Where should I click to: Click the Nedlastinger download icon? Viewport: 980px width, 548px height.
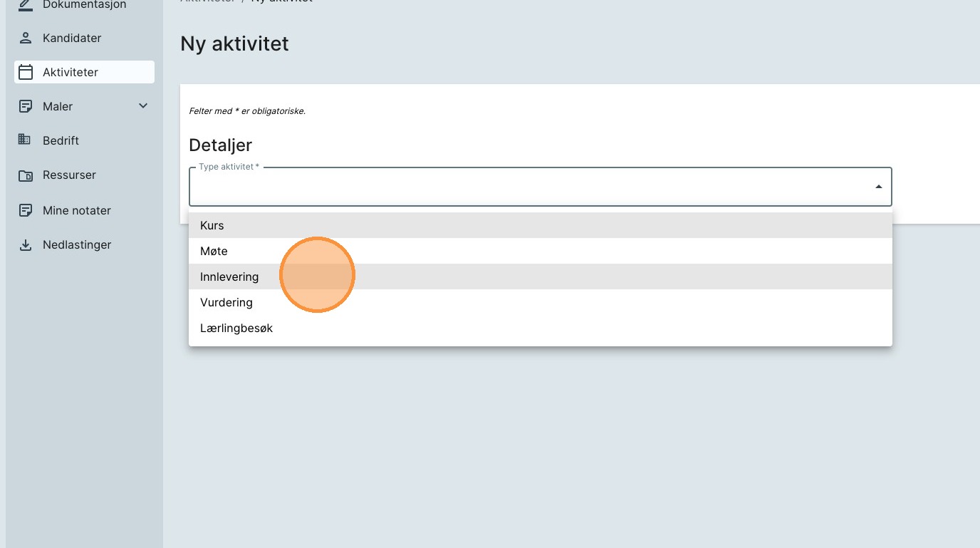tap(26, 245)
